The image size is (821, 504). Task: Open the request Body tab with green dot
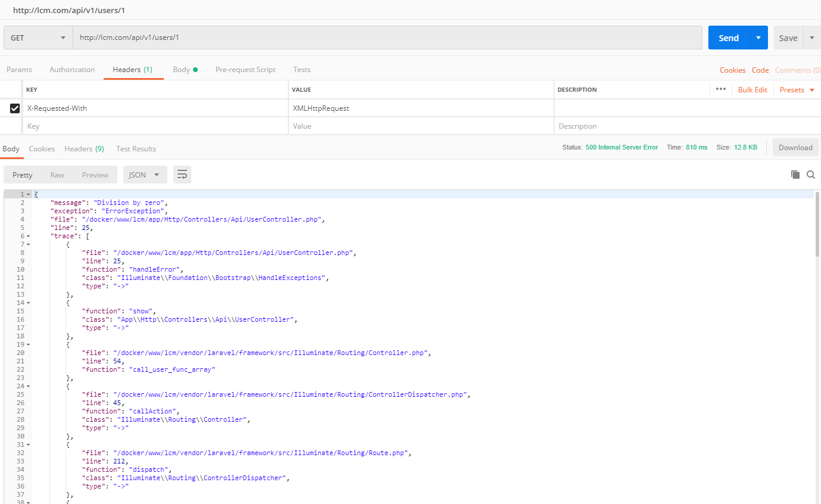185,70
